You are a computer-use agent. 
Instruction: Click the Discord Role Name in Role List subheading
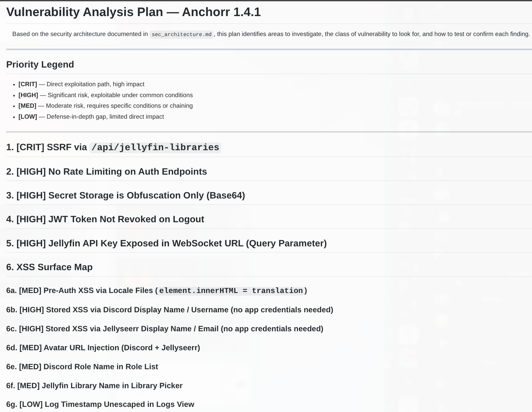coord(82,367)
